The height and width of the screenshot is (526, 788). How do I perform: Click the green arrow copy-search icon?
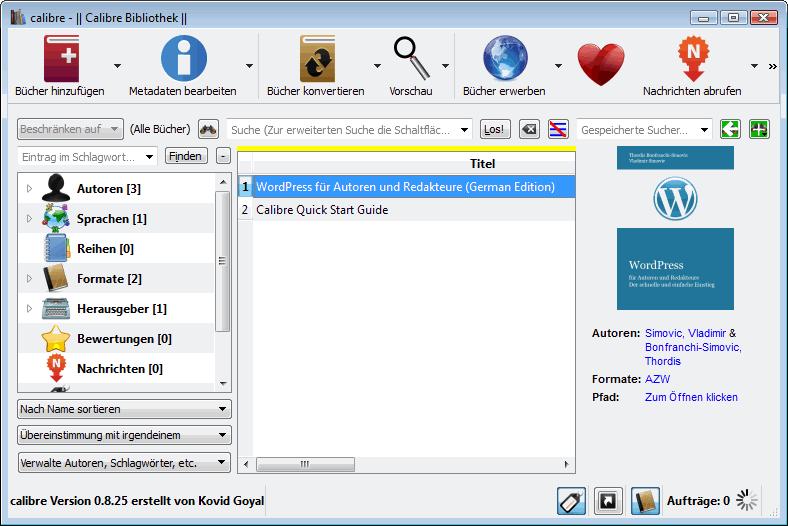730,129
